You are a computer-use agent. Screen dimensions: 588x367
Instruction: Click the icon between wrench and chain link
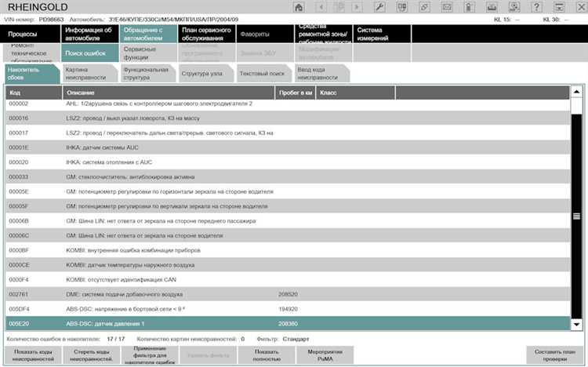click(402, 7)
